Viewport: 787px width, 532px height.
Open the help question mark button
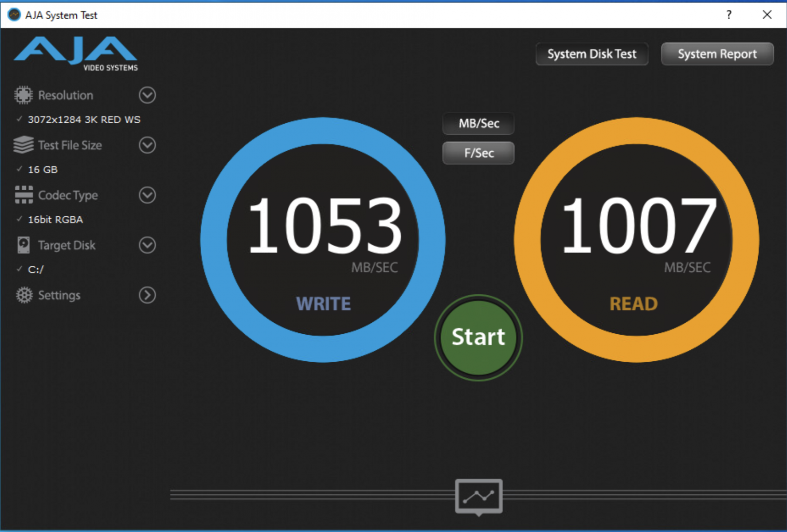(x=729, y=15)
